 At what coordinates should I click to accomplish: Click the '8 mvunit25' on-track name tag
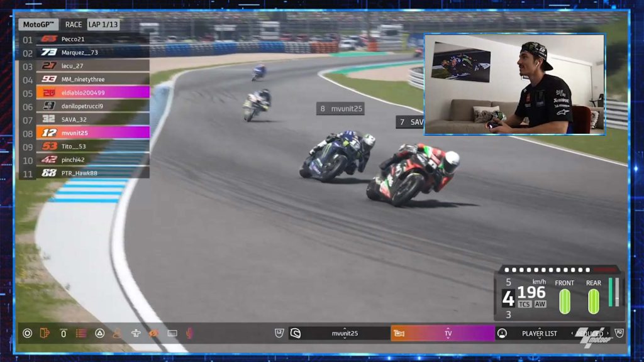(x=340, y=109)
